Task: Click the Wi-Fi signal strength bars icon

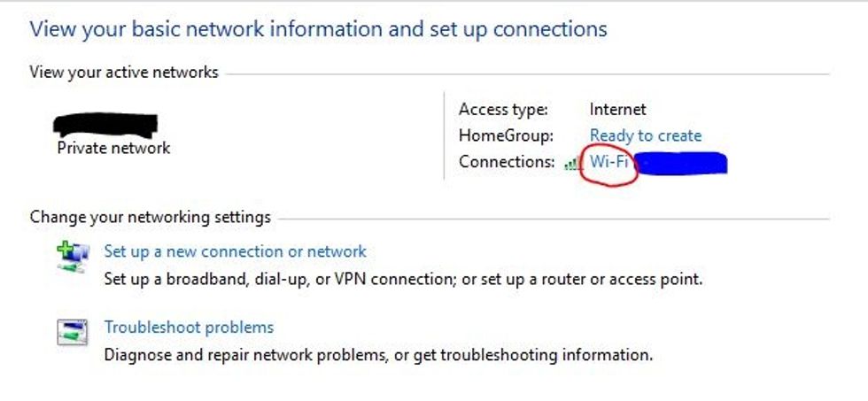Action: 572,163
